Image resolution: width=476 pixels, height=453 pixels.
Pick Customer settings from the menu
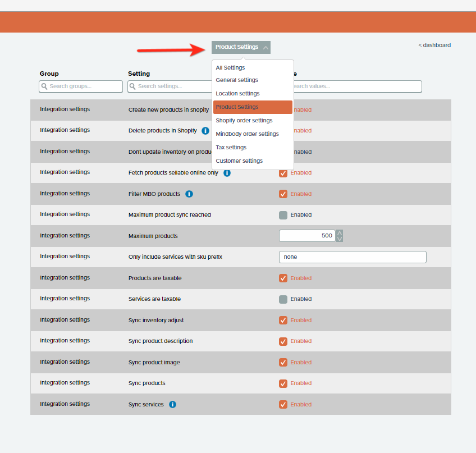point(239,161)
